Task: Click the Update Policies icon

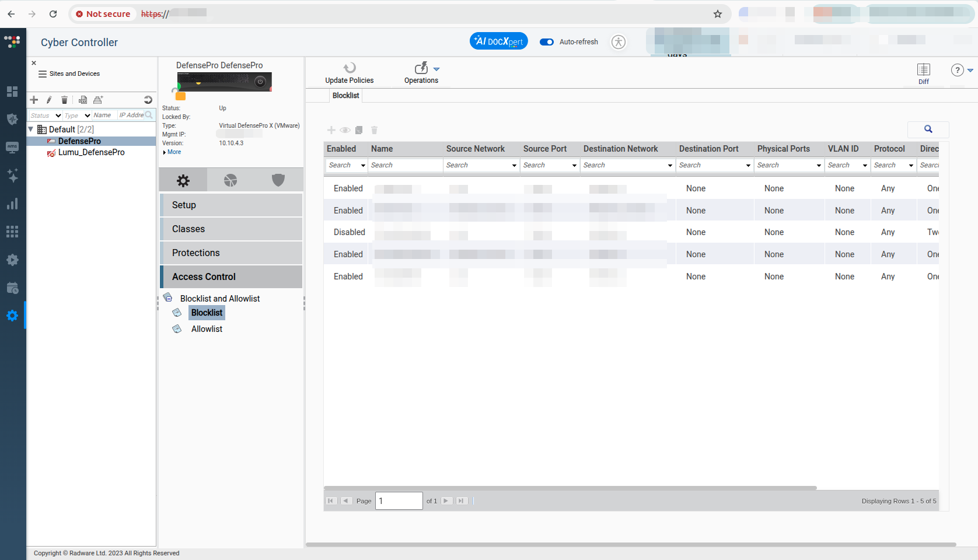Action: 349,68
